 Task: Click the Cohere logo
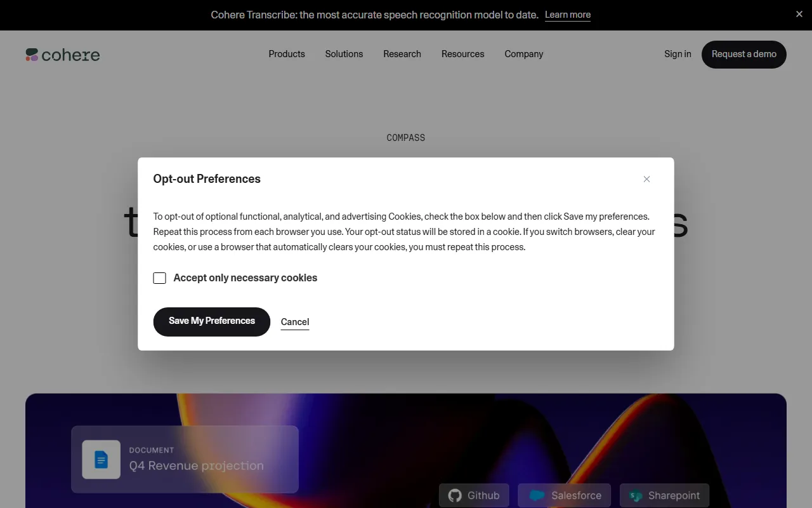click(63, 55)
